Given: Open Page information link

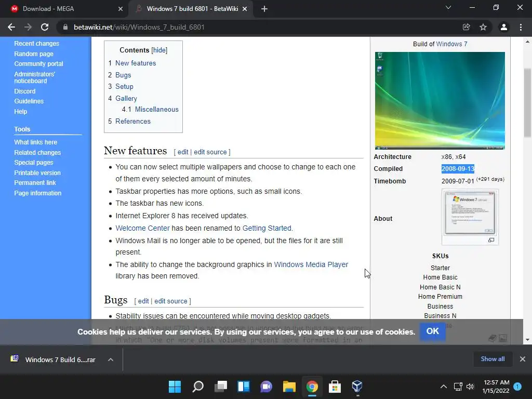Looking at the screenshot, I should (x=37, y=193).
